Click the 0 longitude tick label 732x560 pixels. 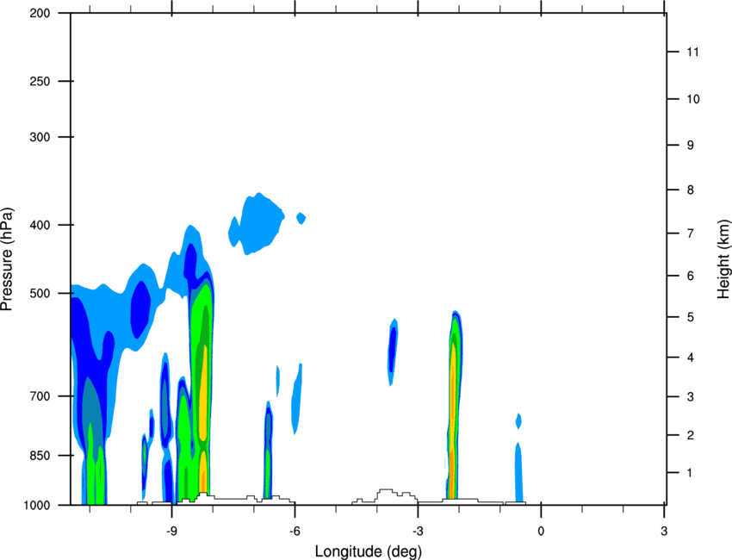pyautogui.click(x=541, y=531)
